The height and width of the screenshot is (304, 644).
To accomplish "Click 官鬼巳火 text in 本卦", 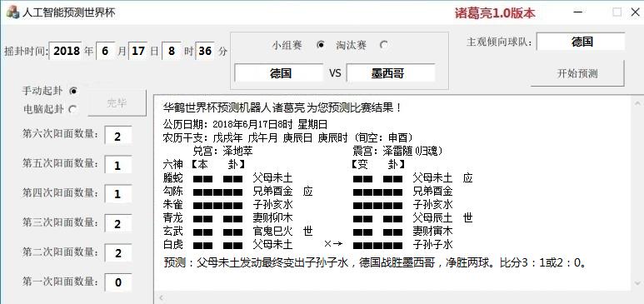I will [x=273, y=232].
